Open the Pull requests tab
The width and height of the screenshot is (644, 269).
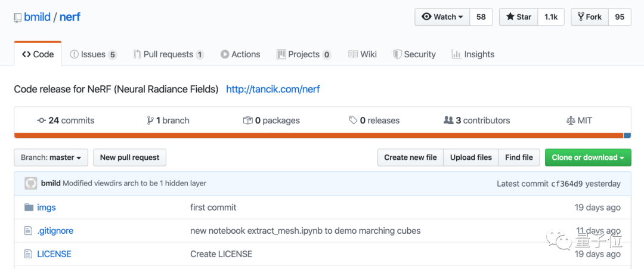[168, 54]
